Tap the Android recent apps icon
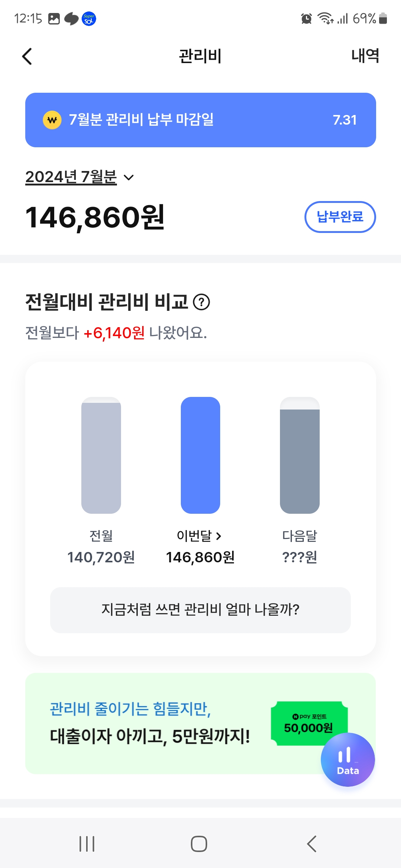Image resolution: width=401 pixels, height=868 pixels. coord(87,844)
